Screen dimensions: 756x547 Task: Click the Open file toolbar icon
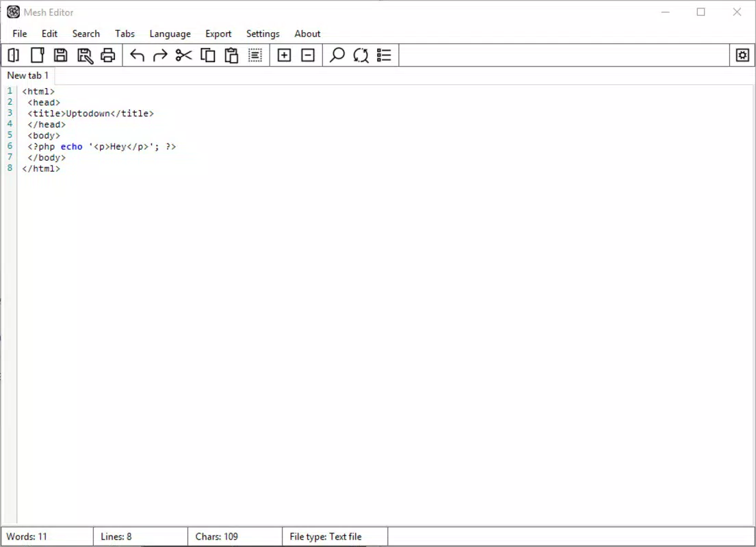click(x=14, y=55)
